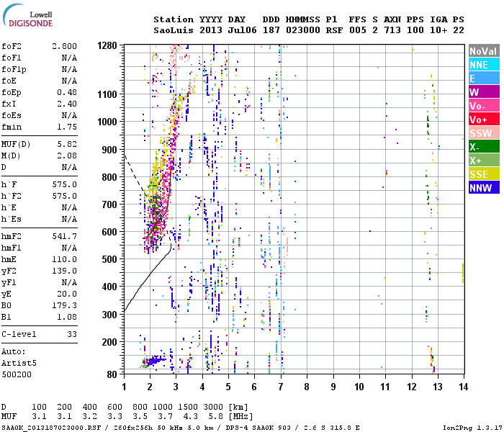
Task: Click the 713 AXN header value
Action: coord(392,30)
